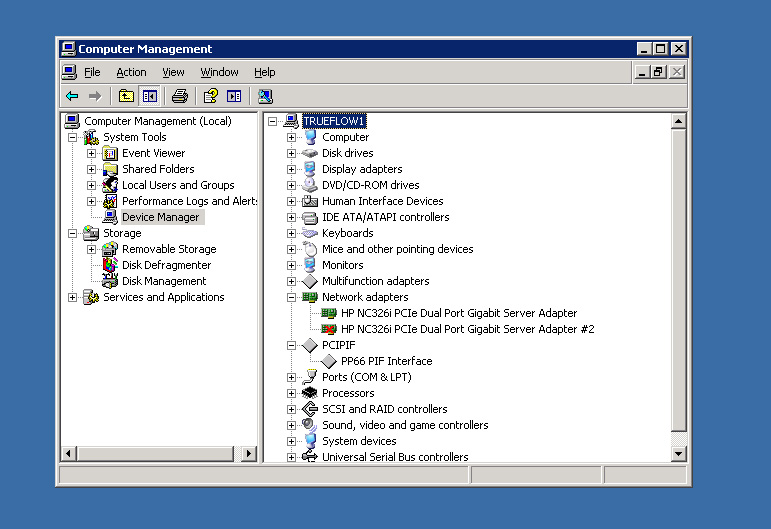Click the Print toolbar icon
The image size is (771, 529).
180,96
